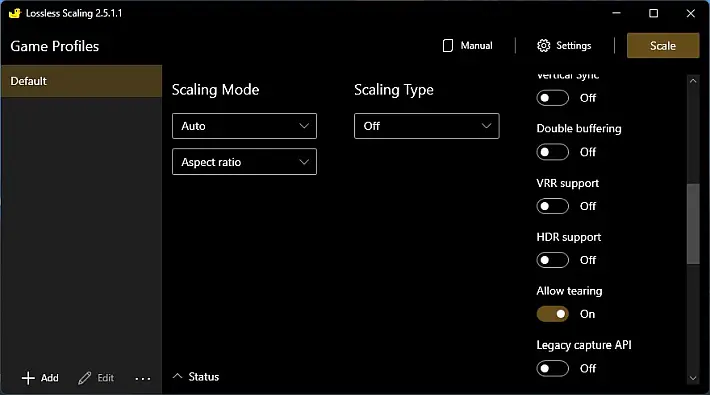Click the pencil Edit icon
The width and height of the screenshot is (710, 395).
84,378
